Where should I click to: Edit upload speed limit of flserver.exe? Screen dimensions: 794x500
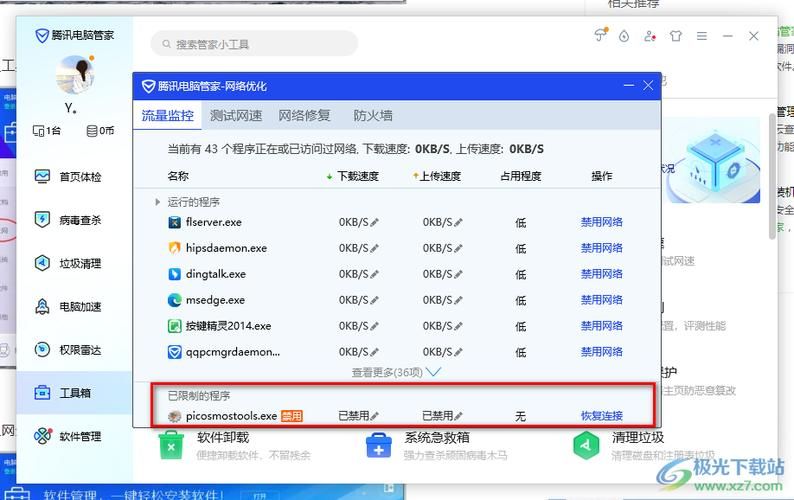458,222
